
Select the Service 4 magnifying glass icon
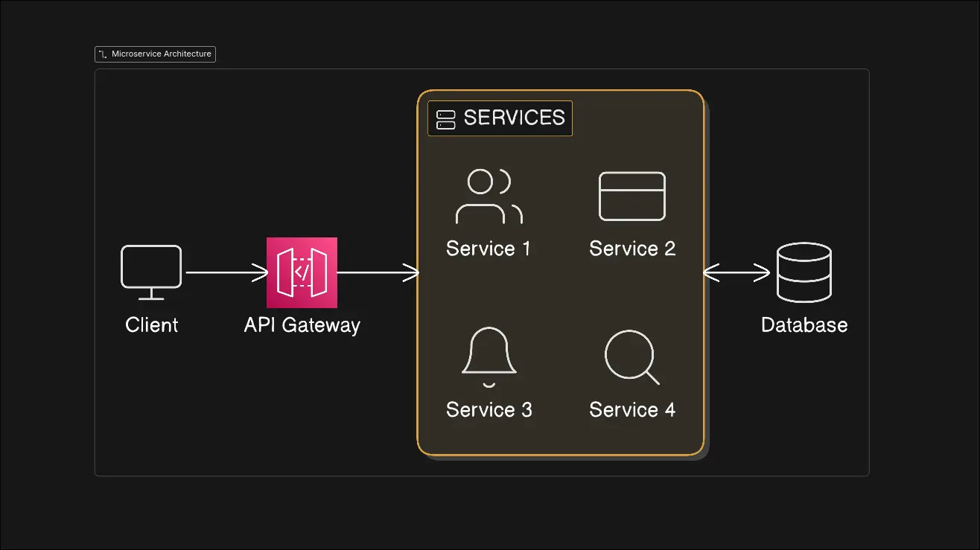[x=631, y=358]
